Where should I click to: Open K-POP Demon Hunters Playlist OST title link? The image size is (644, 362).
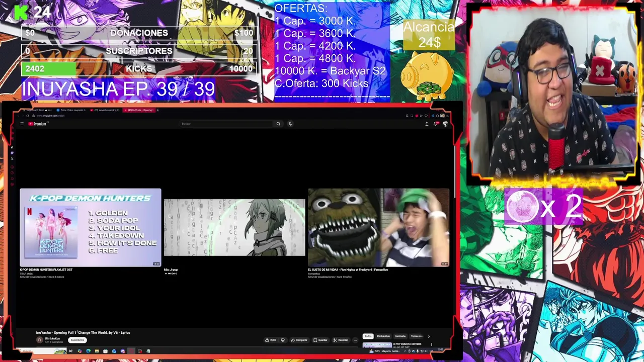46,270
